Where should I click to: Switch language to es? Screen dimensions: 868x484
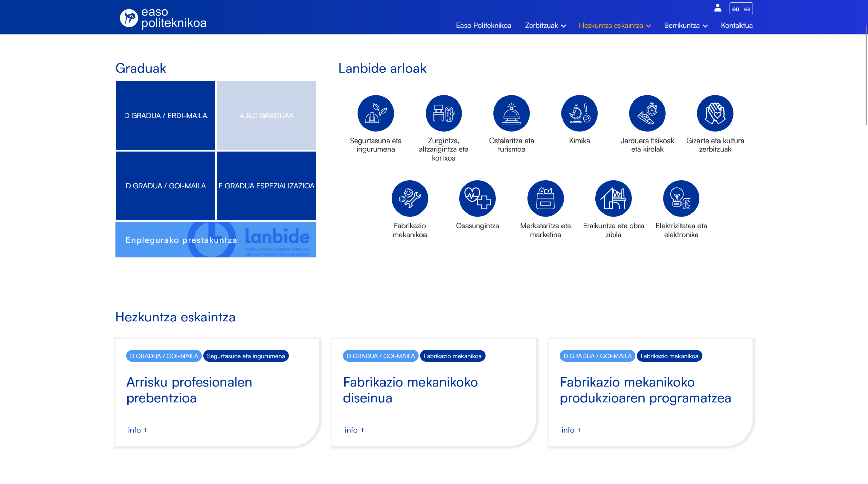(747, 9)
